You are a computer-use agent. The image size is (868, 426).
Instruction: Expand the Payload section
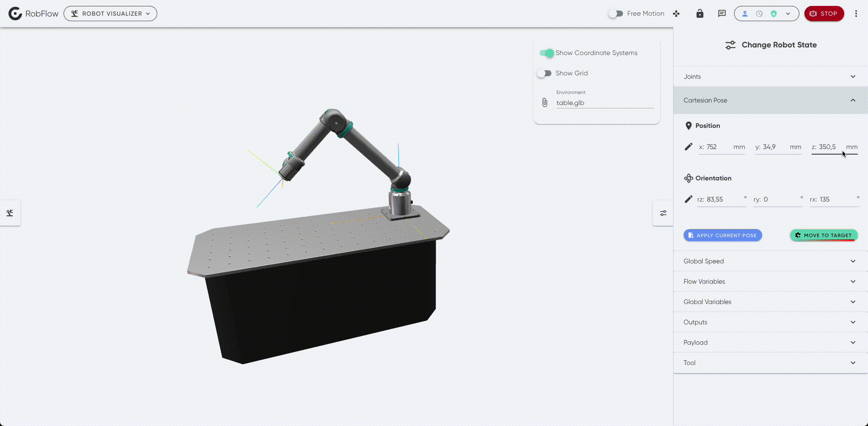tap(770, 343)
